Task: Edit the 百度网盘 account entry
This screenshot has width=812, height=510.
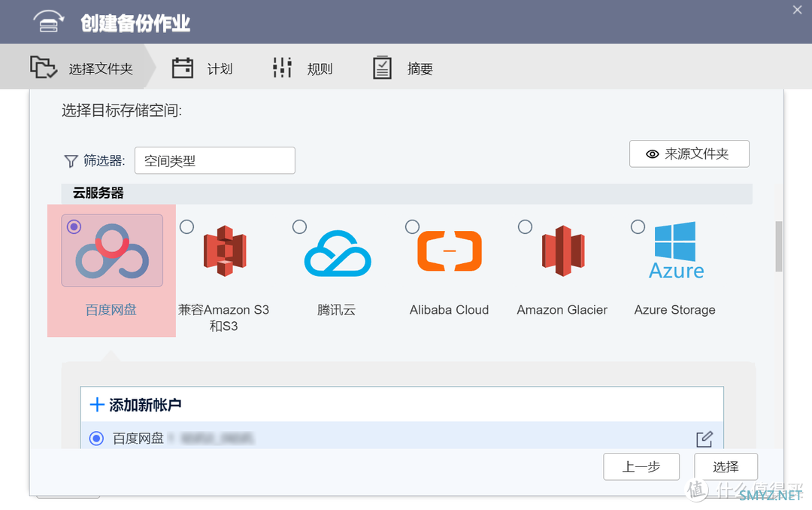Action: point(704,439)
